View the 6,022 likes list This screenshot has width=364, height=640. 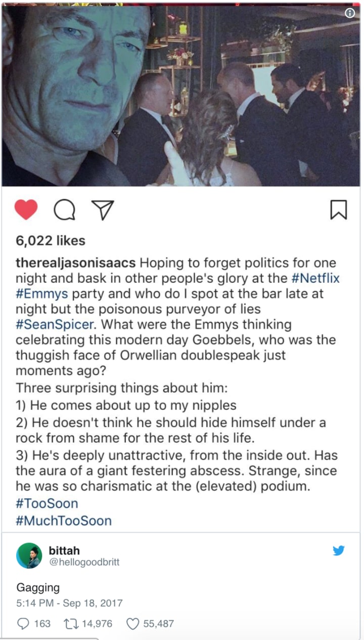pyautogui.click(x=50, y=241)
